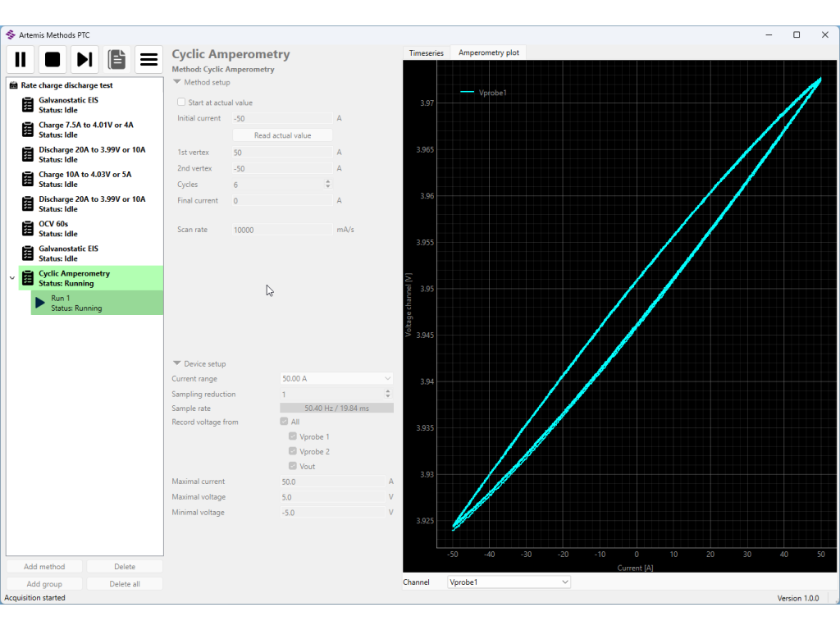The height and width of the screenshot is (630, 840).
Task: Click the Add method button
Action: click(44, 567)
